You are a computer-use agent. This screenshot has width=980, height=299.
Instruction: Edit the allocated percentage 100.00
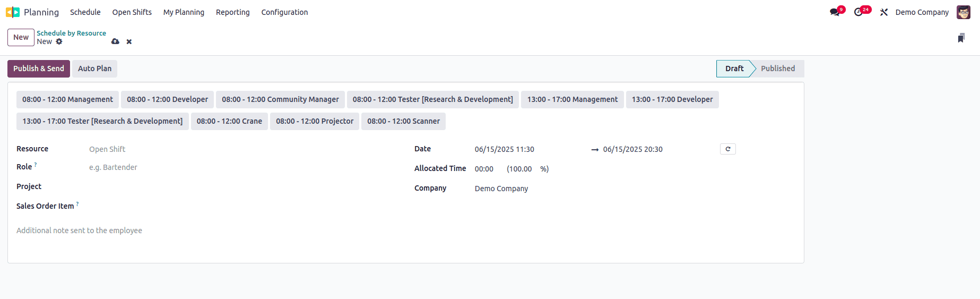coord(522,169)
